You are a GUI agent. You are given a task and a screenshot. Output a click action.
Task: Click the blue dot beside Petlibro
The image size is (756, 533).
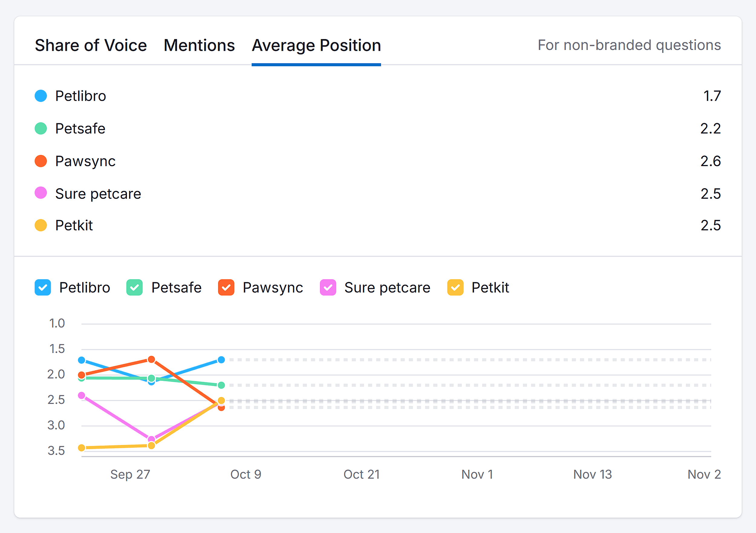(x=41, y=96)
